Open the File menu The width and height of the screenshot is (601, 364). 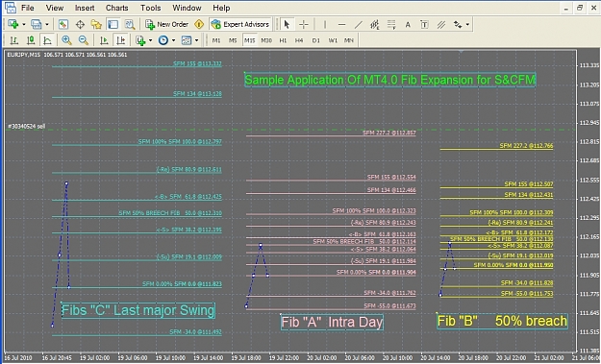coord(28,8)
